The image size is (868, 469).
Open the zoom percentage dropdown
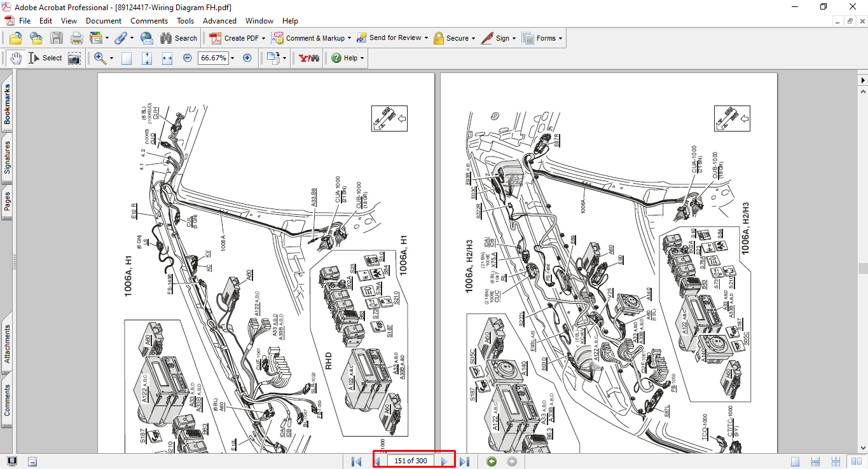233,58
